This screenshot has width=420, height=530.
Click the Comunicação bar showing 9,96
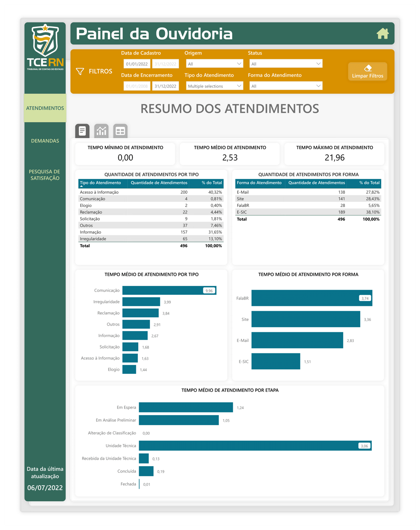coord(169,290)
